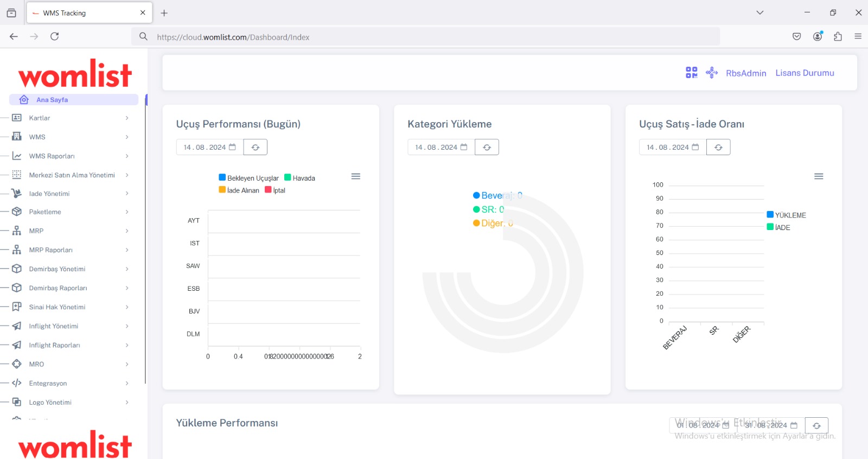Open the browser account profile icon
The image size is (868, 459).
click(818, 36)
